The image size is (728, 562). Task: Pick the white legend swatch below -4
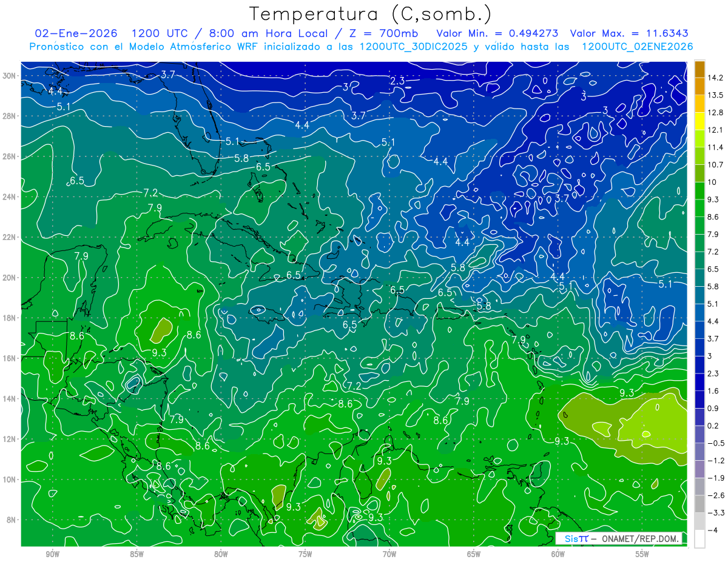pos(699,539)
